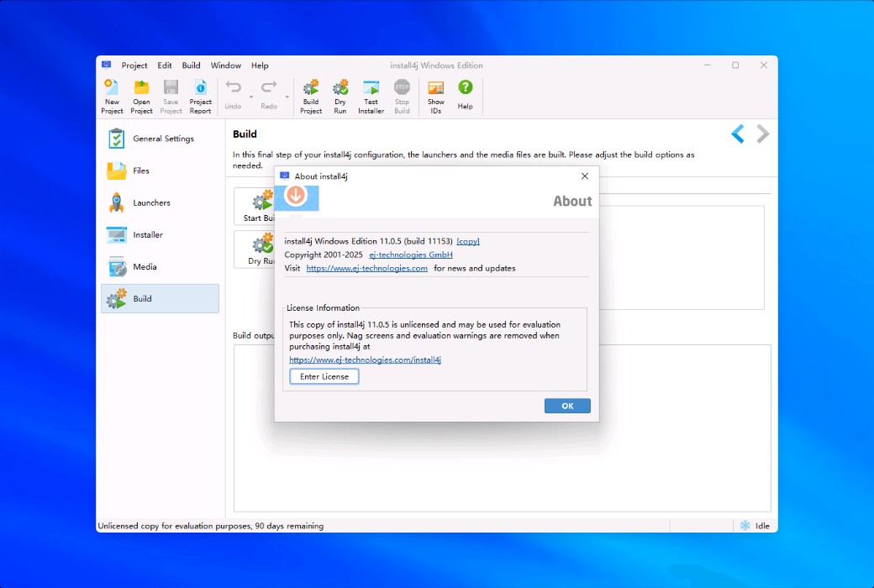Image resolution: width=874 pixels, height=588 pixels.
Task: Click the "Build" page heading
Action: (245, 134)
